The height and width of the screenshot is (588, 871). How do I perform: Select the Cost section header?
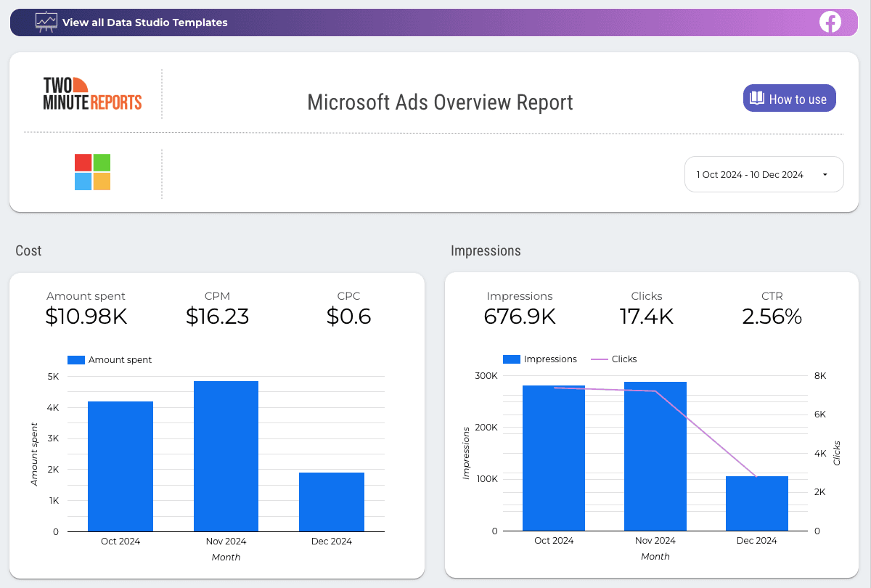pos(28,250)
